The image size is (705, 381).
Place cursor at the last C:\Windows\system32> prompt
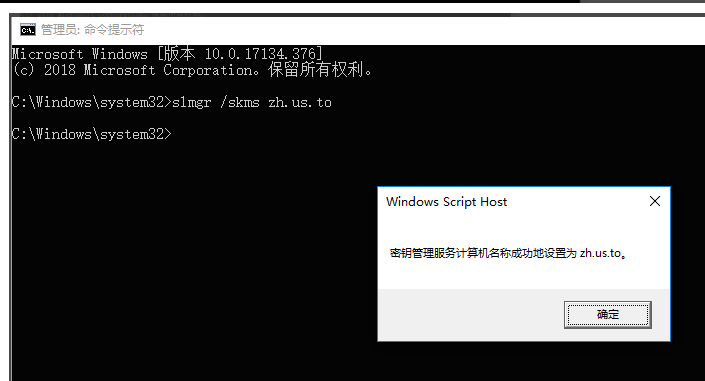point(176,134)
